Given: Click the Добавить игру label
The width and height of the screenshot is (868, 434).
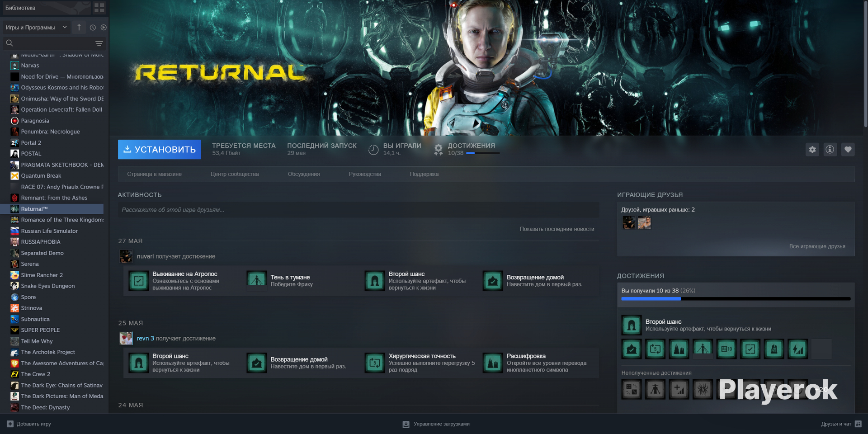Looking at the screenshot, I should (x=34, y=424).
